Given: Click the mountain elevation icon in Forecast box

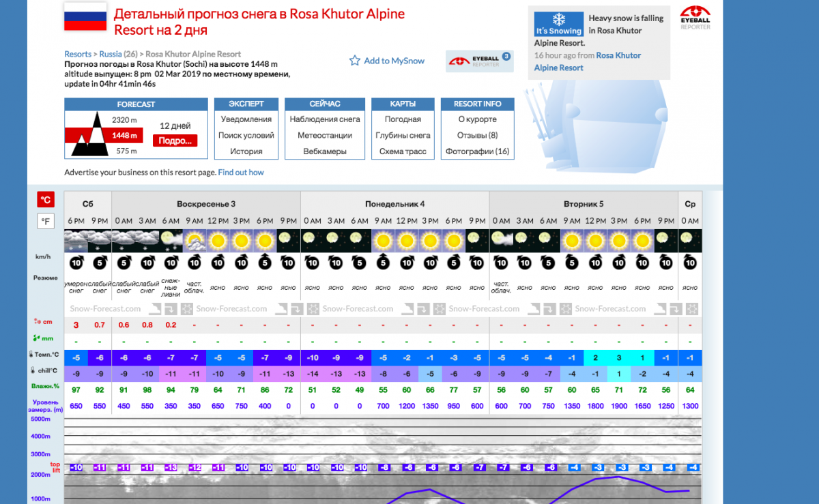Looking at the screenshot, I should pos(89,134).
